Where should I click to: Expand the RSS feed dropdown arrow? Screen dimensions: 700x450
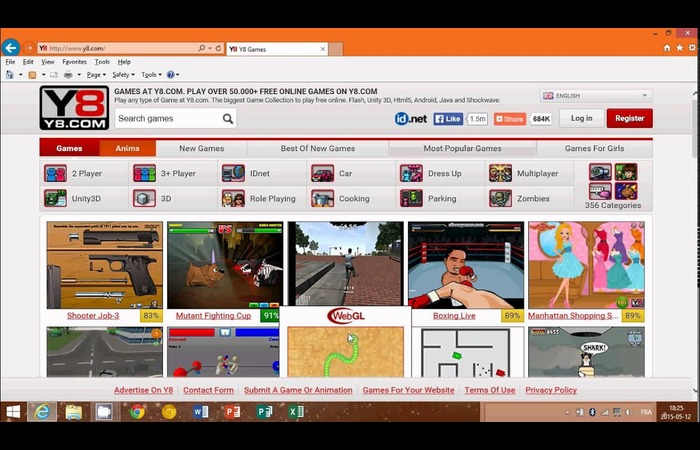pos(43,75)
